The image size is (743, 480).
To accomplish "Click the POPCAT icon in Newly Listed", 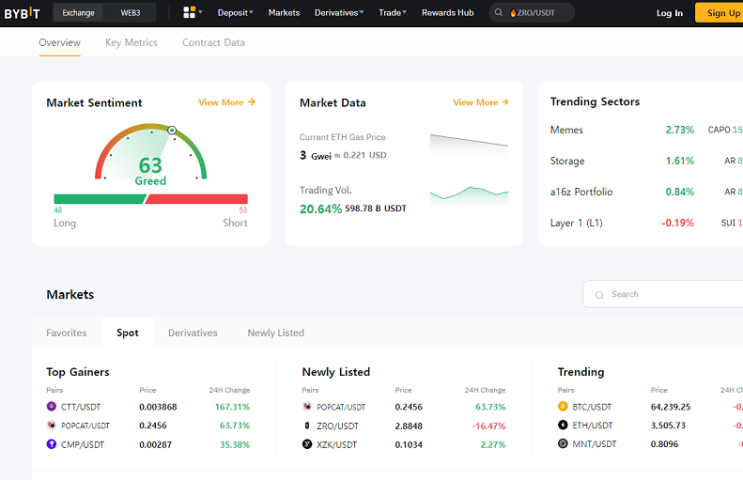I will pyautogui.click(x=307, y=406).
